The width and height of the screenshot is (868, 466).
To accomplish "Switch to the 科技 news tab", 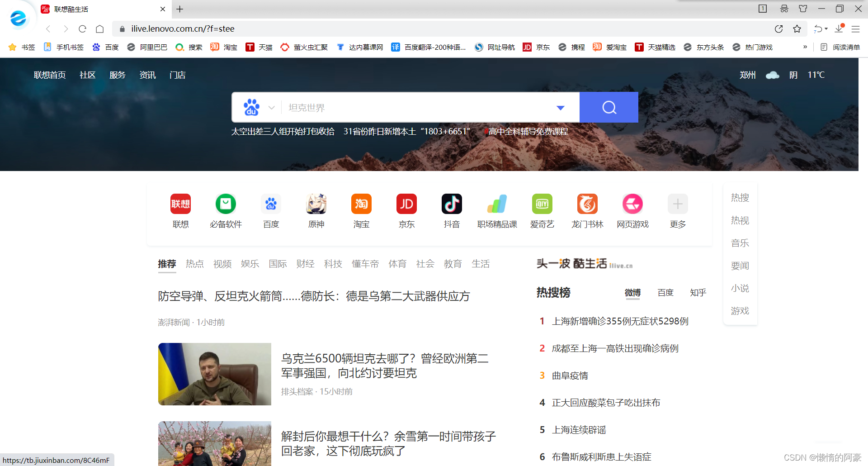I will point(333,264).
